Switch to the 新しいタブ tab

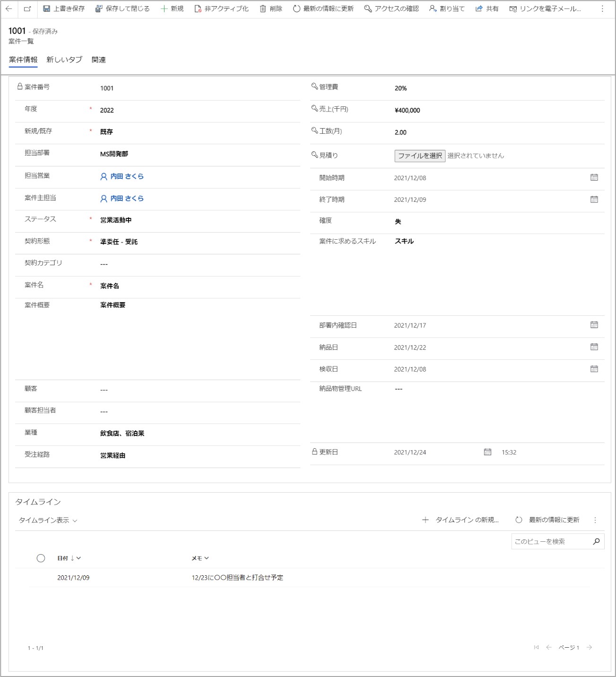64,60
